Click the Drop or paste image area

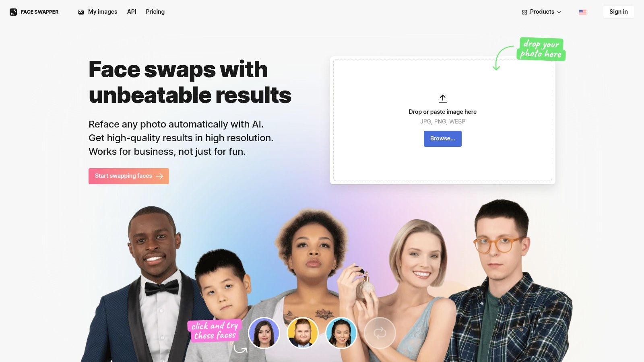click(x=443, y=120)
